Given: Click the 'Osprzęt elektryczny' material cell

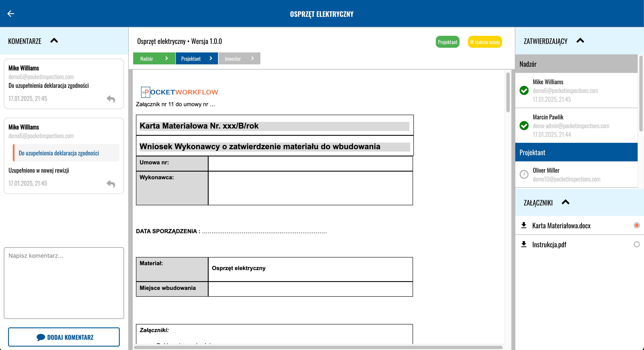Looking at the screenshot, I should point(310,269).
